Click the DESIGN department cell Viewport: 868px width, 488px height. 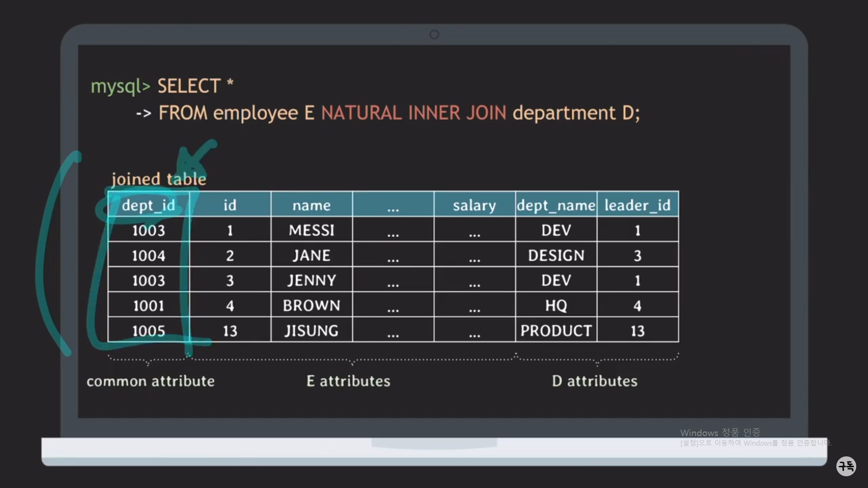click(556, 256)
